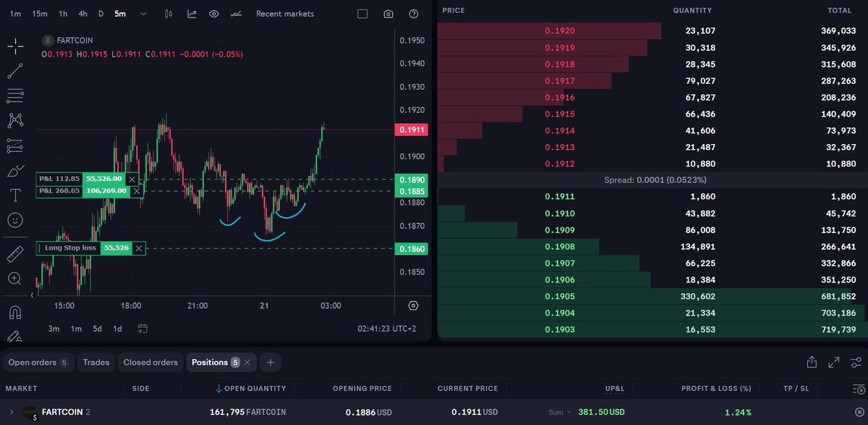Image resolution: width=868 pixels, height=425 pixels.
Task: Open the emoji icons tool
Action: point(15,219)
